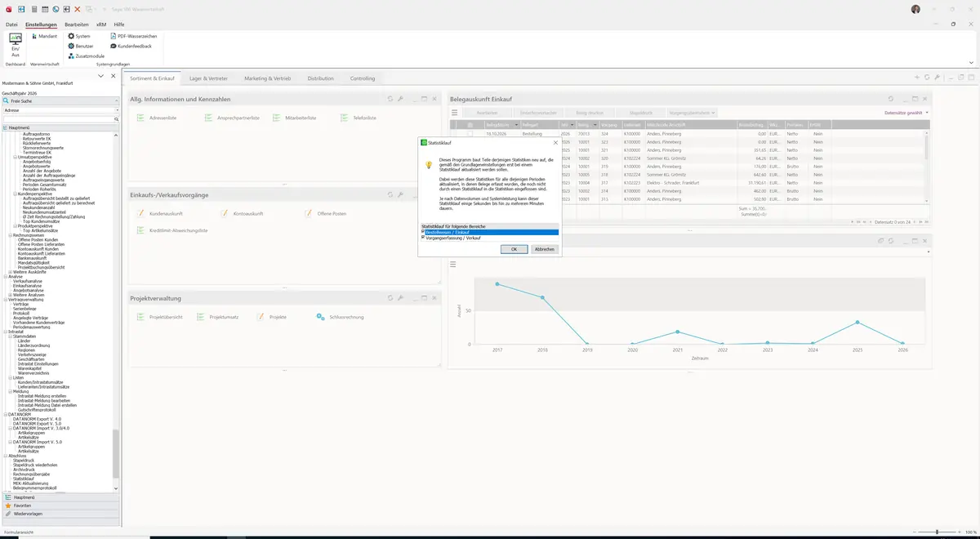Screen dimensions: 980x539
Task: Click the calendar icon in the quick access bar
Action: point(45,9)
